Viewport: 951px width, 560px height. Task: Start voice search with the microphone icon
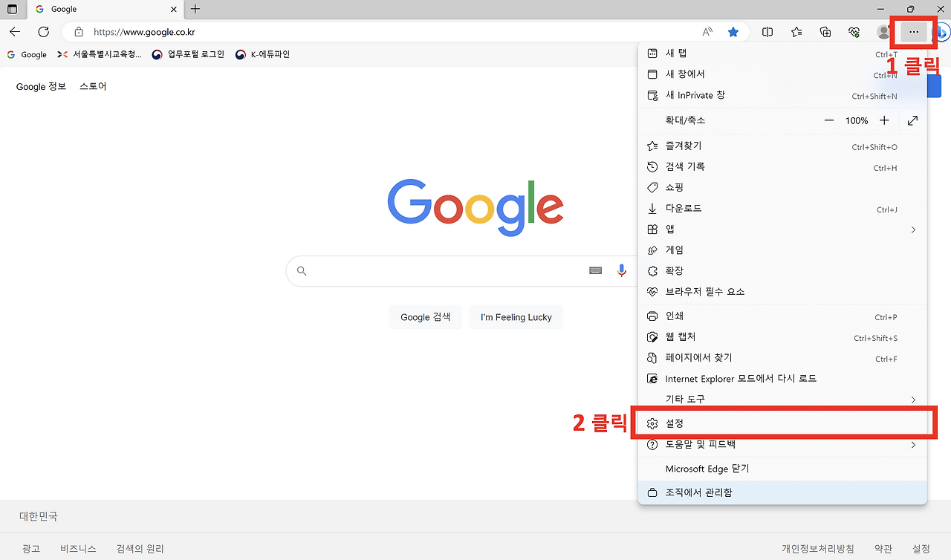(x=622, y=271)
